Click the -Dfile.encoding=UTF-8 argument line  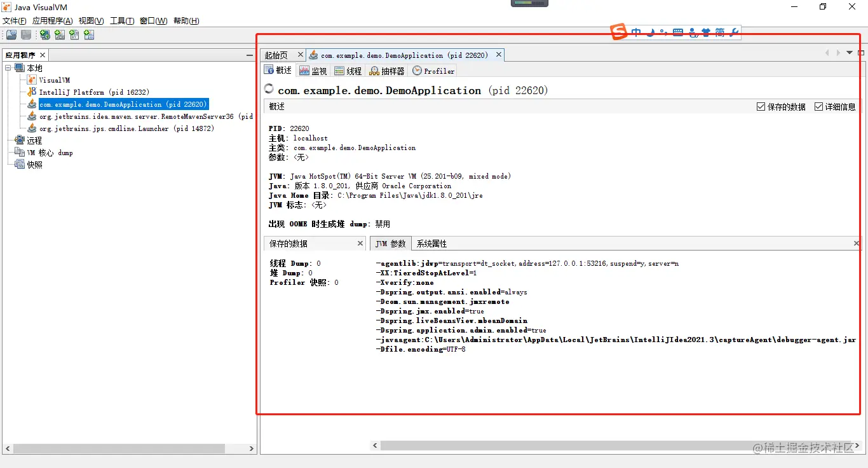coord(421,349)
